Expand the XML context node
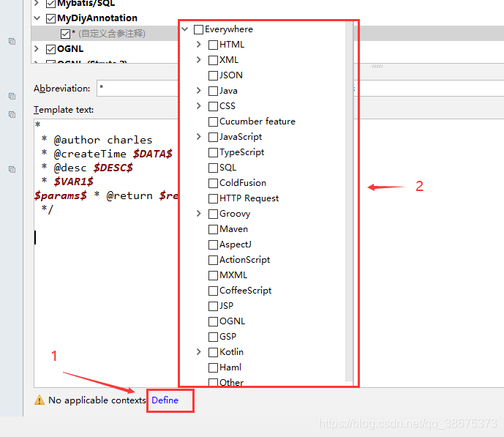The width and height of the screenshot is (504, 437). (x=199, y=60)
